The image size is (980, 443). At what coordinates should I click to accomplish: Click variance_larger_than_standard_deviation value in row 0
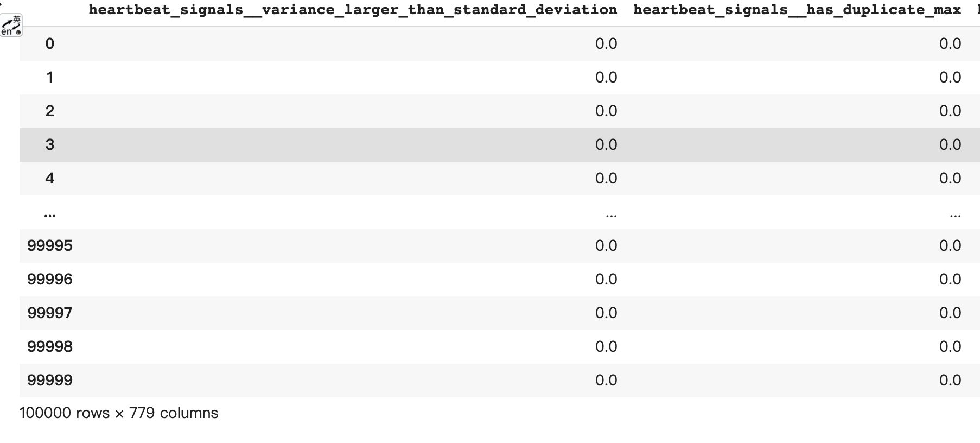(x=606, y=44)
